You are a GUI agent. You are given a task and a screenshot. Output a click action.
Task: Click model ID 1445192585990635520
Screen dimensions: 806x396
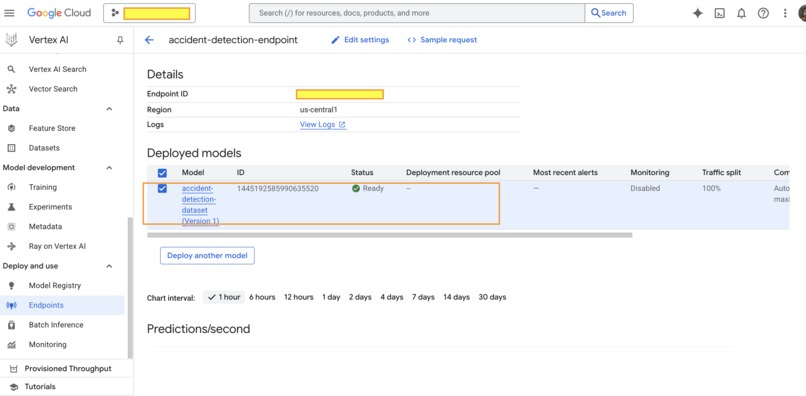click(278, 189)
